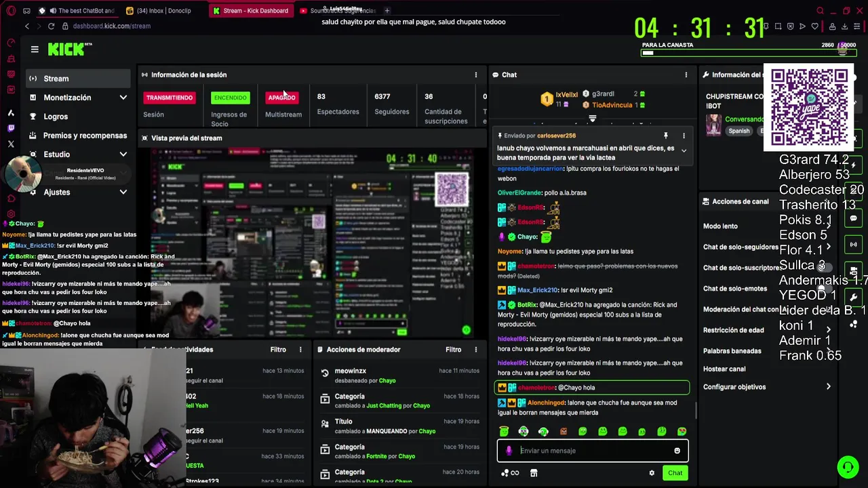This screenshot has height=488, width=868.
Task: Open Opera menu logo icon
Action: click(x=11, y=11)
